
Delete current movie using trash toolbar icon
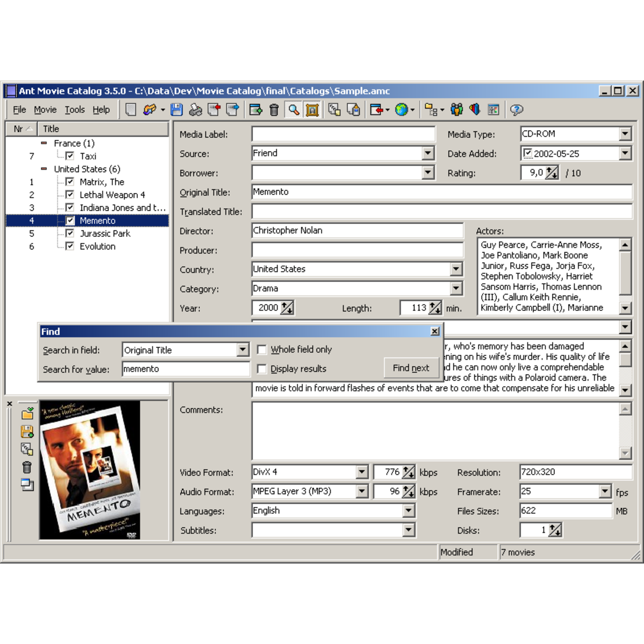tap(273, 110)
